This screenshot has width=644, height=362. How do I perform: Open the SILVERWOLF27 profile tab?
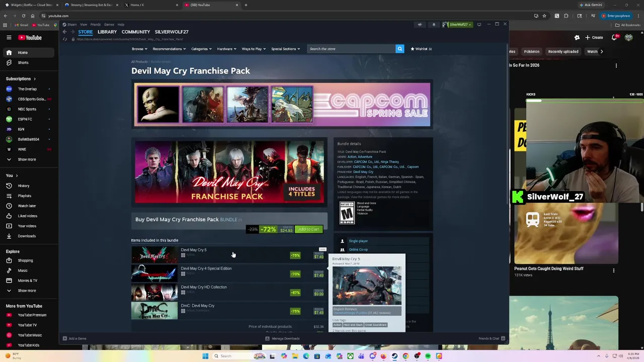(172, 32)
